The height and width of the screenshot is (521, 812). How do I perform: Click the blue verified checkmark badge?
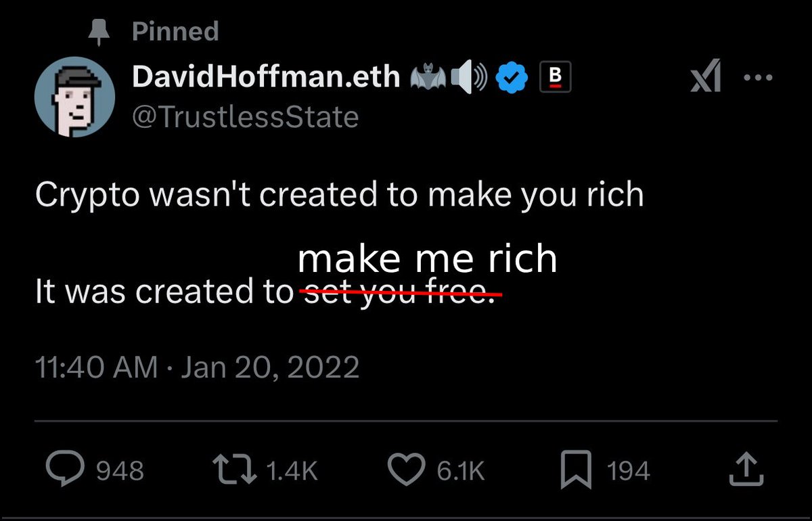pyautogui.click(x=513, y=78)
